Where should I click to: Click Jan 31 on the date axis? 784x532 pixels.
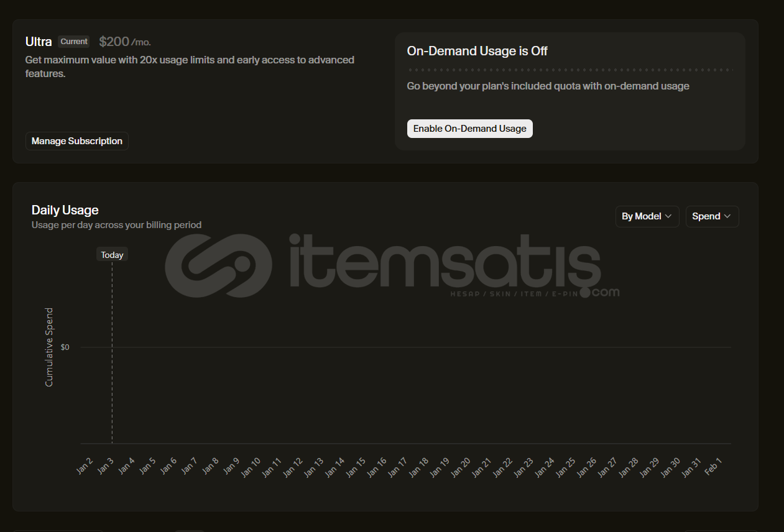tap(691, 467)
